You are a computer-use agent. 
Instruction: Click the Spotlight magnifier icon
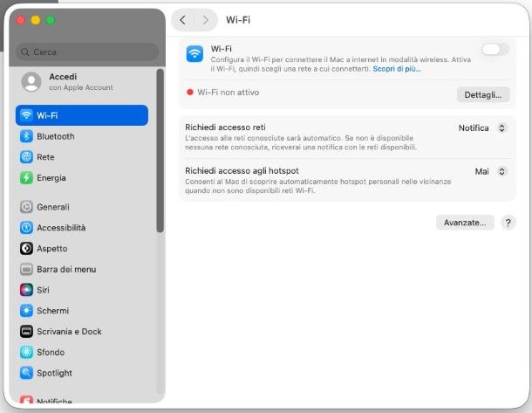[26, 373]
